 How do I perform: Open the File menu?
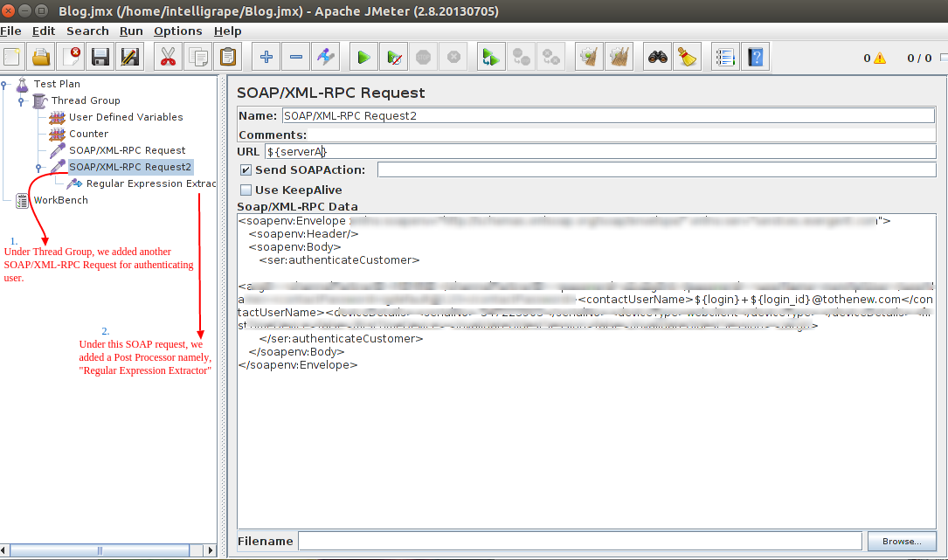point(10,31)
